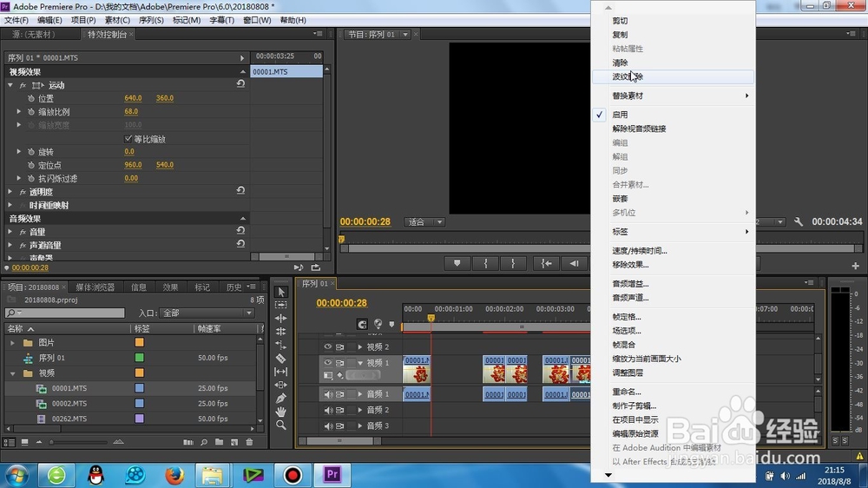This screenshot has width=868, height=488.
Task: Click Go to In point button
Action: point(546,264)
